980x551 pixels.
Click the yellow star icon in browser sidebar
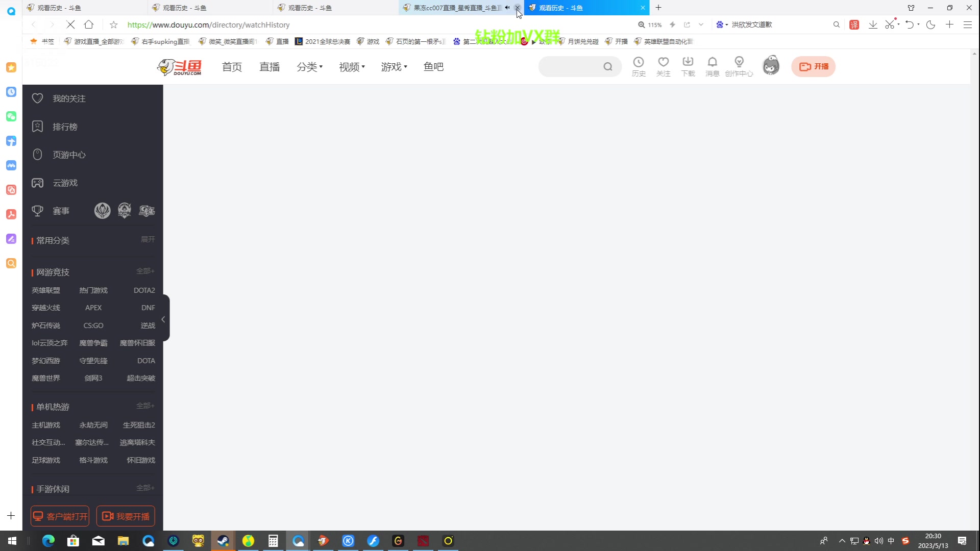(x=11, y=67)
